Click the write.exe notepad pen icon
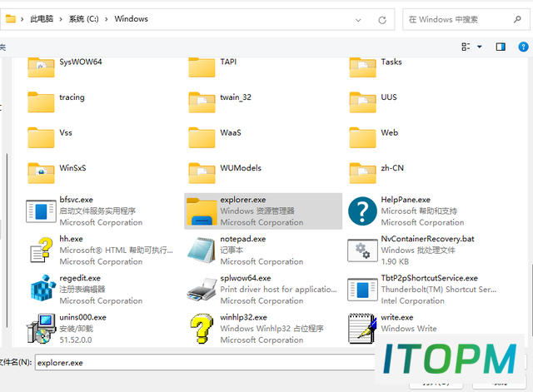Screen dimensions: 533x392 click(362, 329)
